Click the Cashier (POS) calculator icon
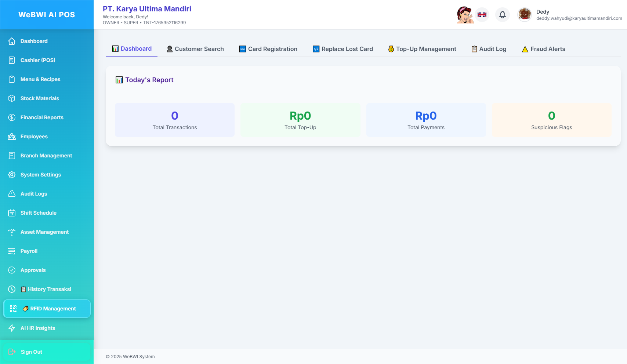This screenshot has width=627, height=364. [12, 60]
